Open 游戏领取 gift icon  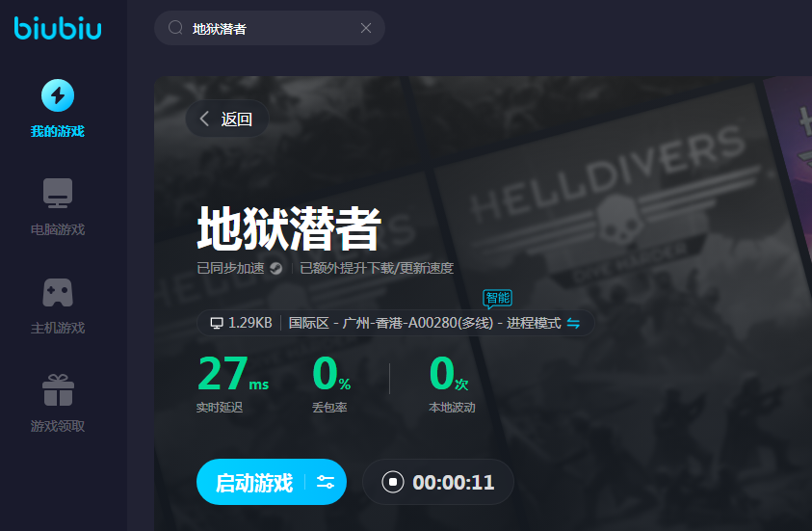58,390
